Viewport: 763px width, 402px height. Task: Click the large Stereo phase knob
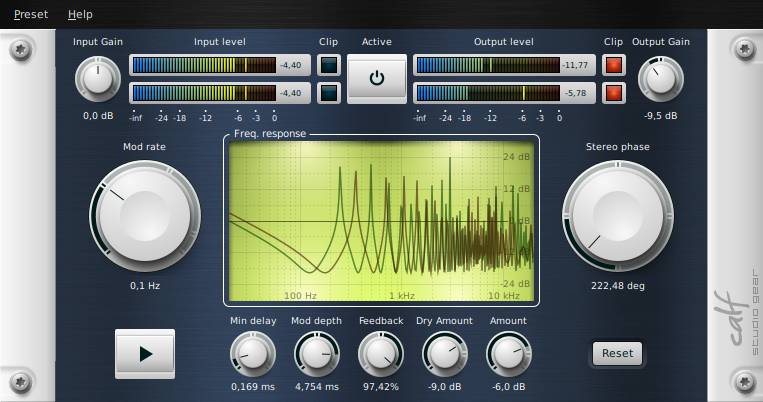pos(618,216)
